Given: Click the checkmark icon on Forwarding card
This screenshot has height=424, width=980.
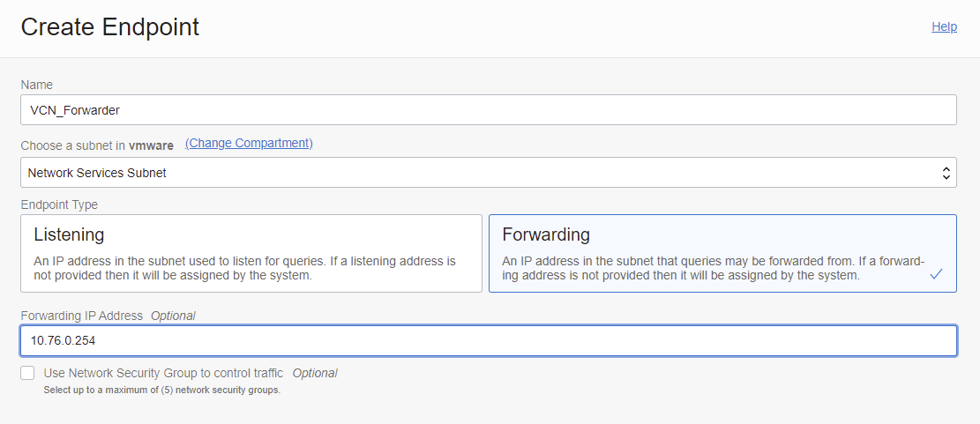Looking at the screenshot, I should pos(936,275).
